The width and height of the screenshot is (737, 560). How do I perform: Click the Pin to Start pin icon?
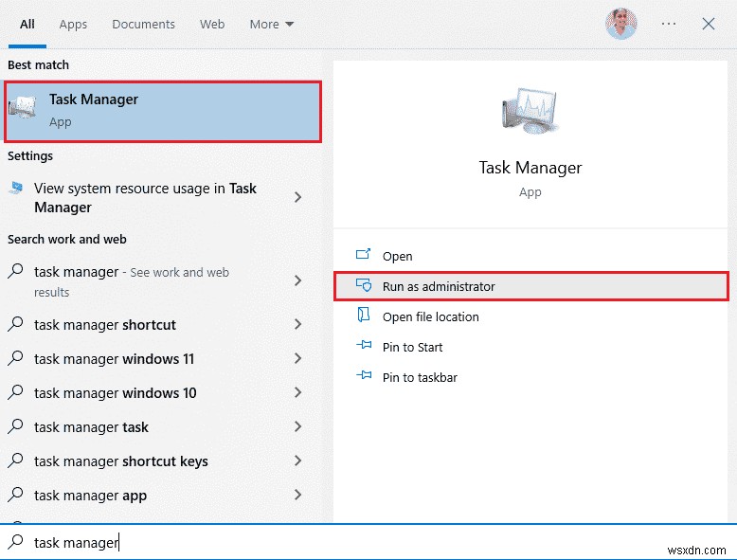(x=364, y=347)
